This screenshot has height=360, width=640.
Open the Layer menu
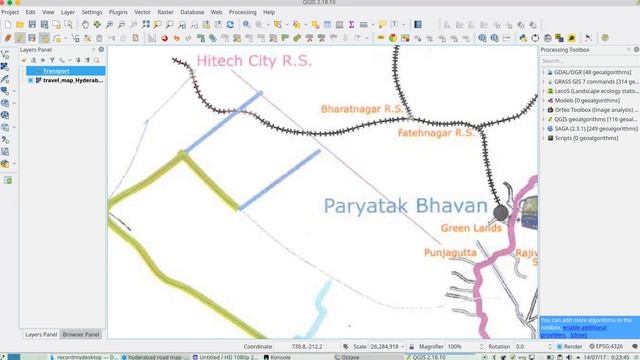point(67,12)
